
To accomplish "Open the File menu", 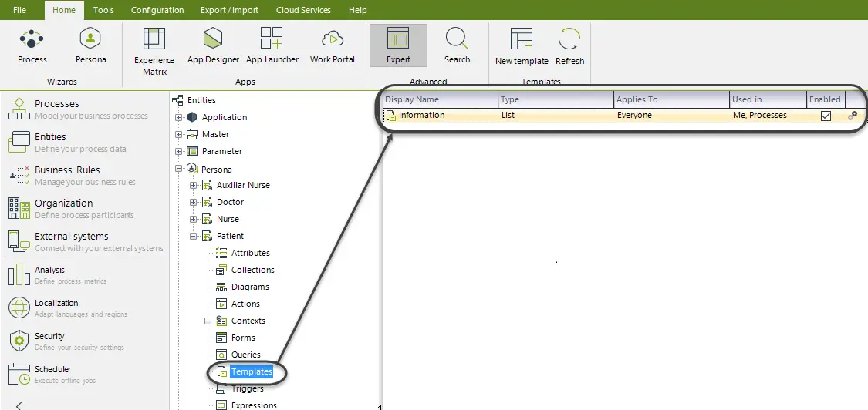I will point(19,10).
